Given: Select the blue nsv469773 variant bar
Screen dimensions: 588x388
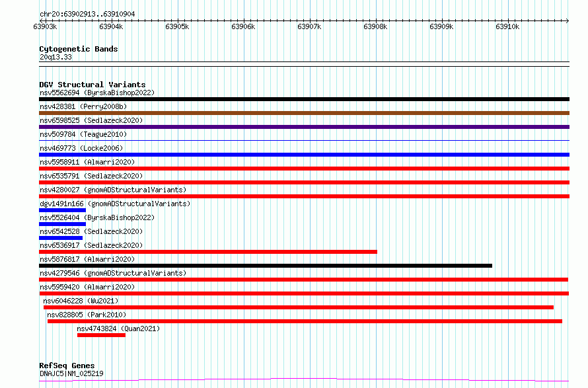Looking at the screenshot, I should click(x=304, y=155).
